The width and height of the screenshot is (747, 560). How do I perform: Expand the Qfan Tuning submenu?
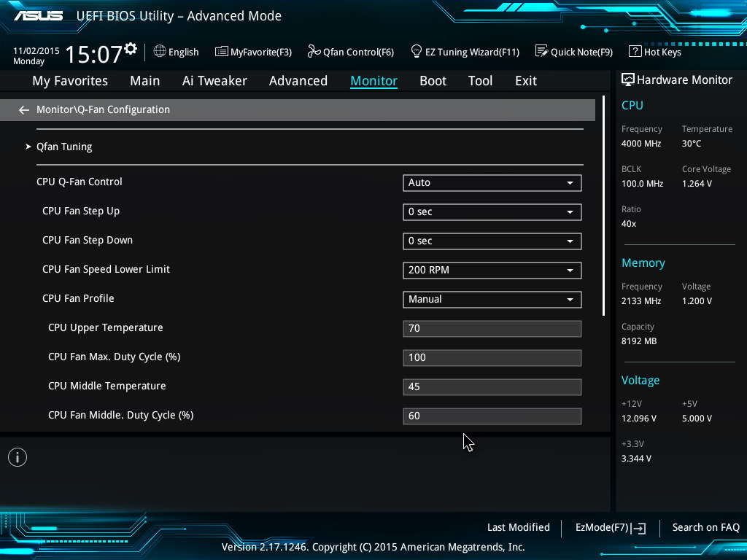64,147
